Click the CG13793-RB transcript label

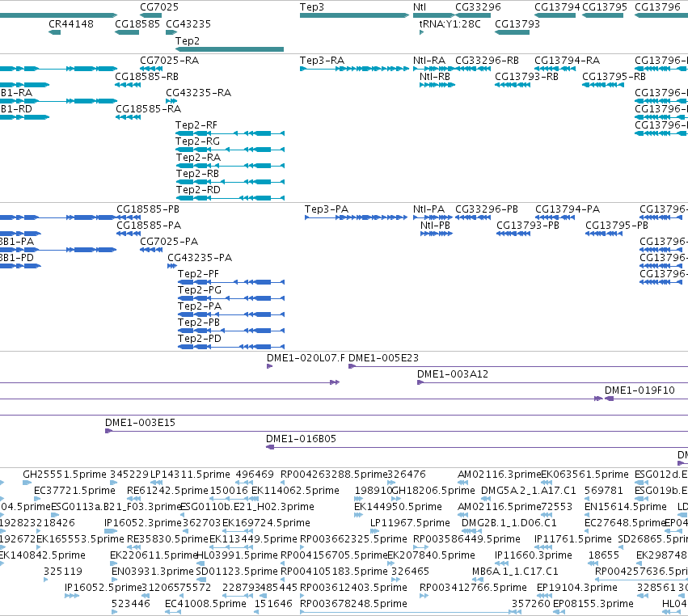[x=526, y=76]
